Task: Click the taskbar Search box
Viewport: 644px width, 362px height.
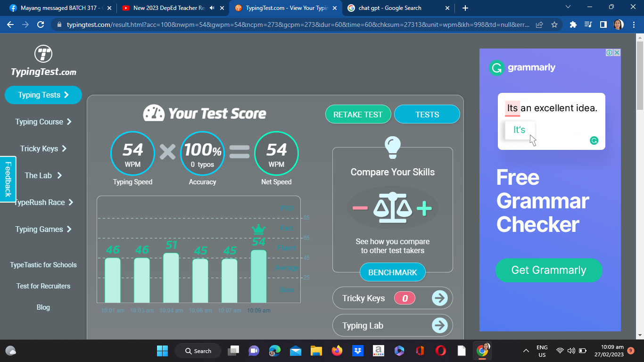Action: click(198, 351)
